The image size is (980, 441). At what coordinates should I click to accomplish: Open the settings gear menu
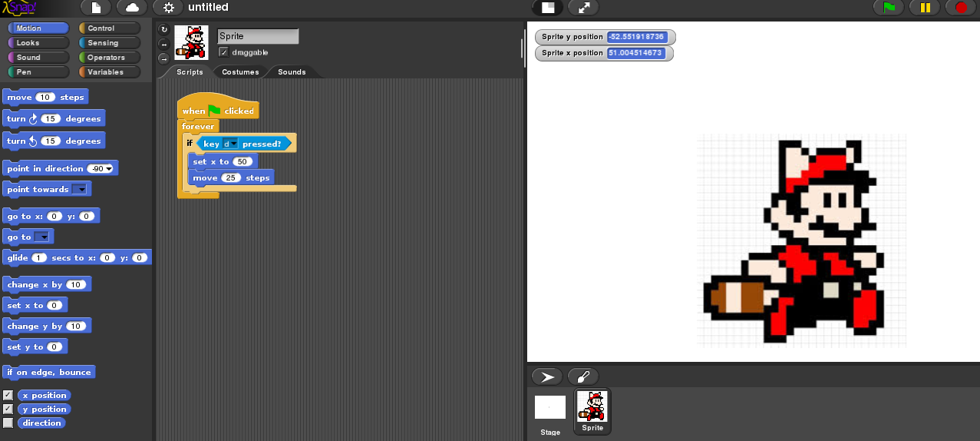tap(168, 8)
